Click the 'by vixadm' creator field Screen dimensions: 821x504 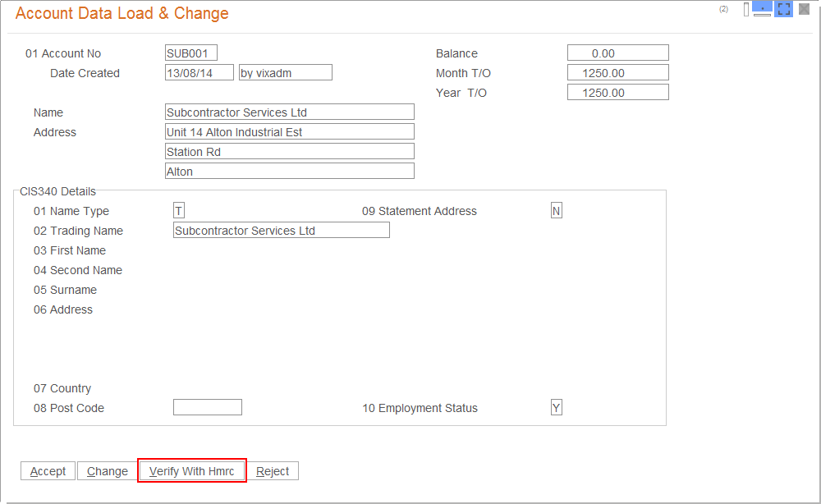285,73
